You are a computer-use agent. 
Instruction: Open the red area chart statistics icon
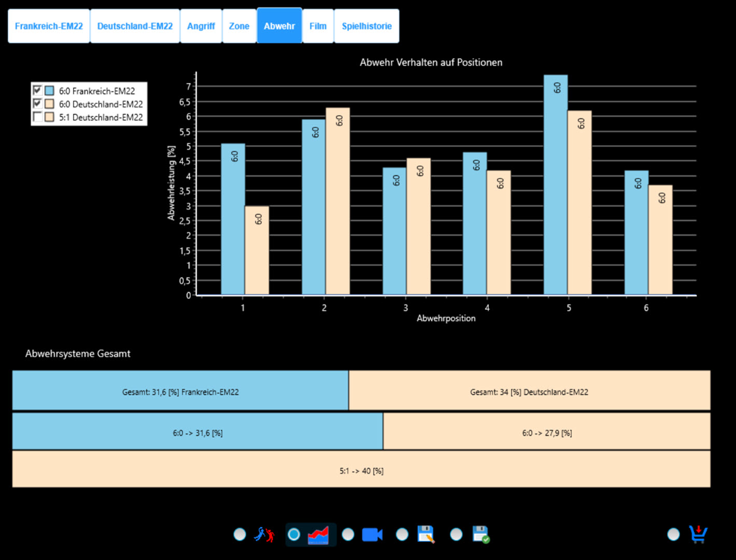pyautogui.click(x=318, y=535)
